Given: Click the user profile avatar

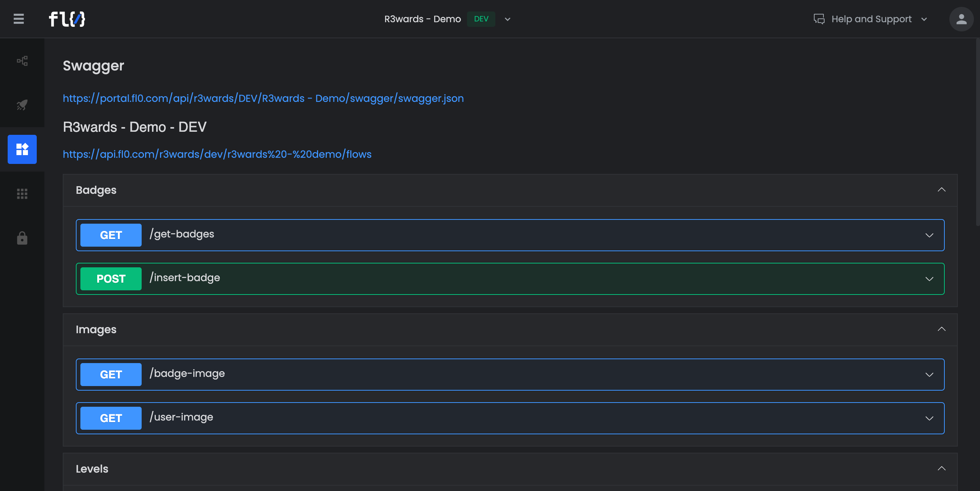Looking at the screenshot, I should tap(961, 19).
